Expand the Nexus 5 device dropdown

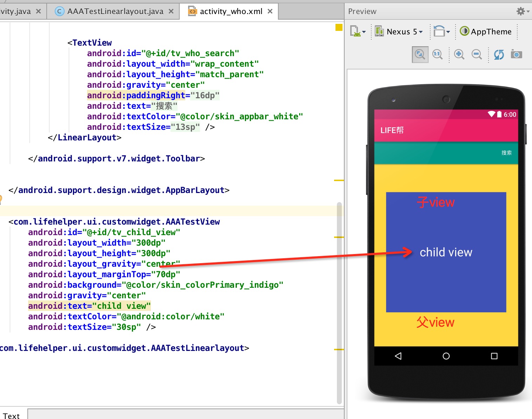point(399,32)
